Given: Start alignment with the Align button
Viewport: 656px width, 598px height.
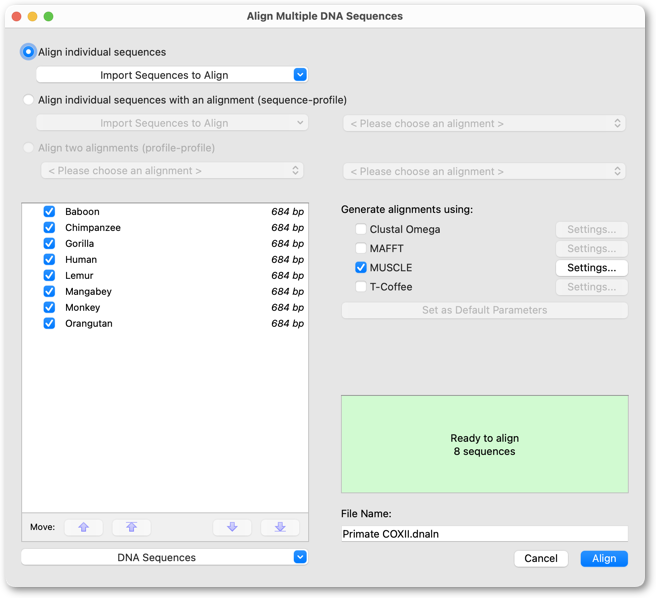Looking at the screenshot, I should [x=604, y=559].
